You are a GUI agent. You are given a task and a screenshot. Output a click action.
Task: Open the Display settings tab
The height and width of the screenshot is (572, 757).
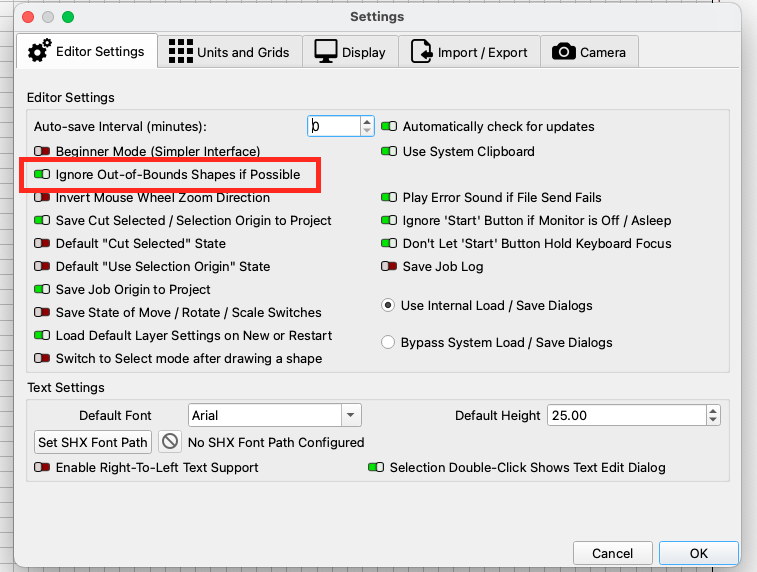tap(350, 52)
